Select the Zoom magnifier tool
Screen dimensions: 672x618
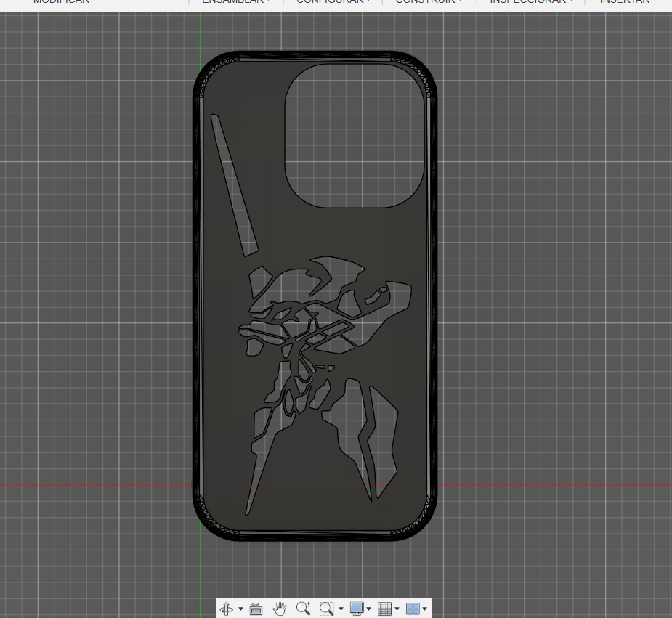tap(303, 609)
